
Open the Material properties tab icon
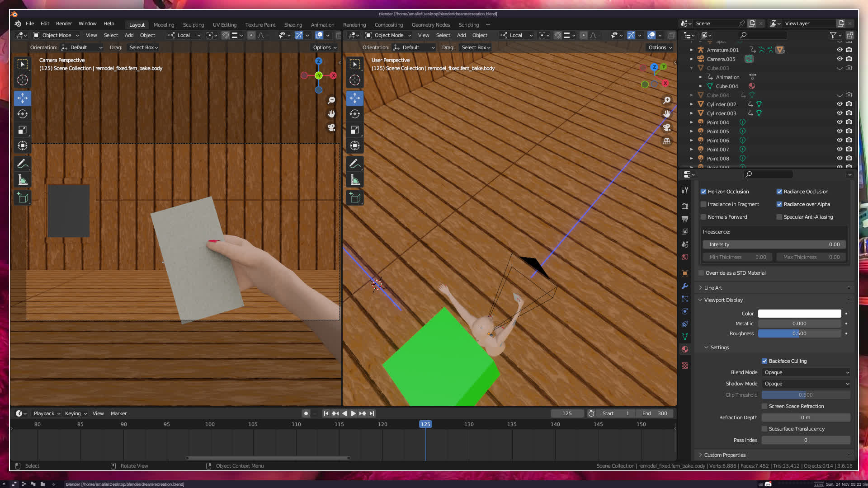click(x=685, y=349)
